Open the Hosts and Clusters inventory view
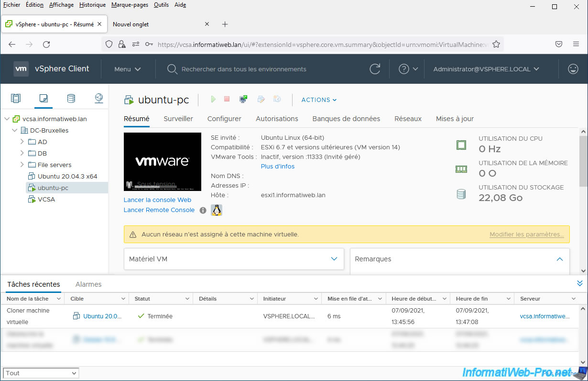This screenshot has width=588, height=381. point(16,99)
